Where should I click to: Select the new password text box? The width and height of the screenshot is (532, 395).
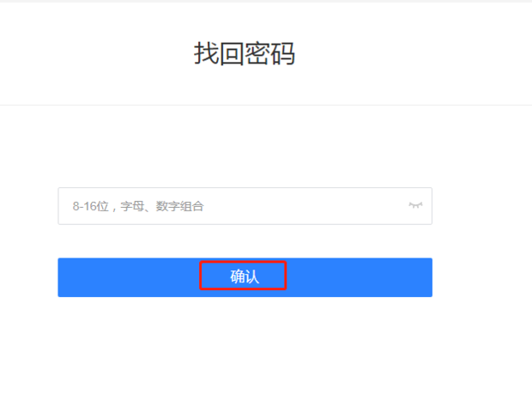(245, 206)
